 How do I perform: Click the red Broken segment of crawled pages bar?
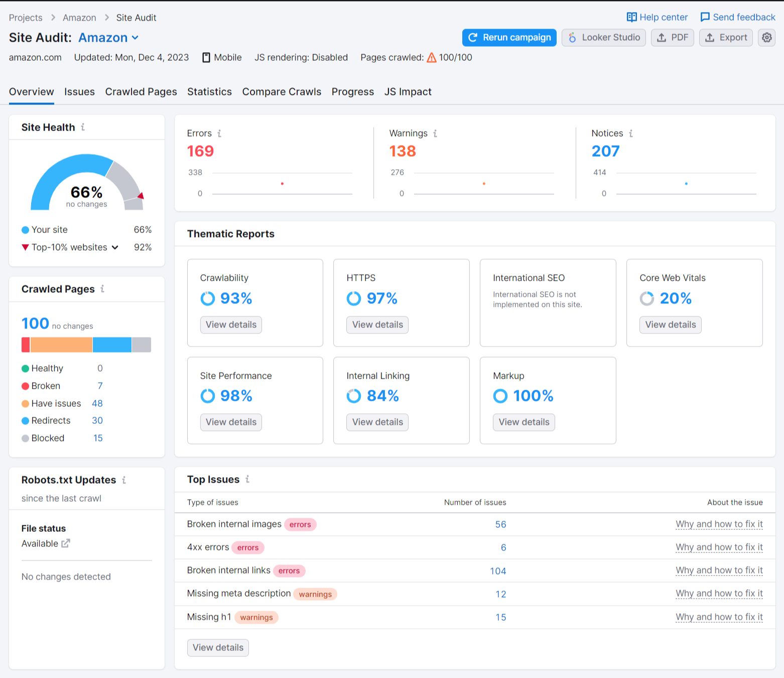pyautogui.click(x=26, y=345)
